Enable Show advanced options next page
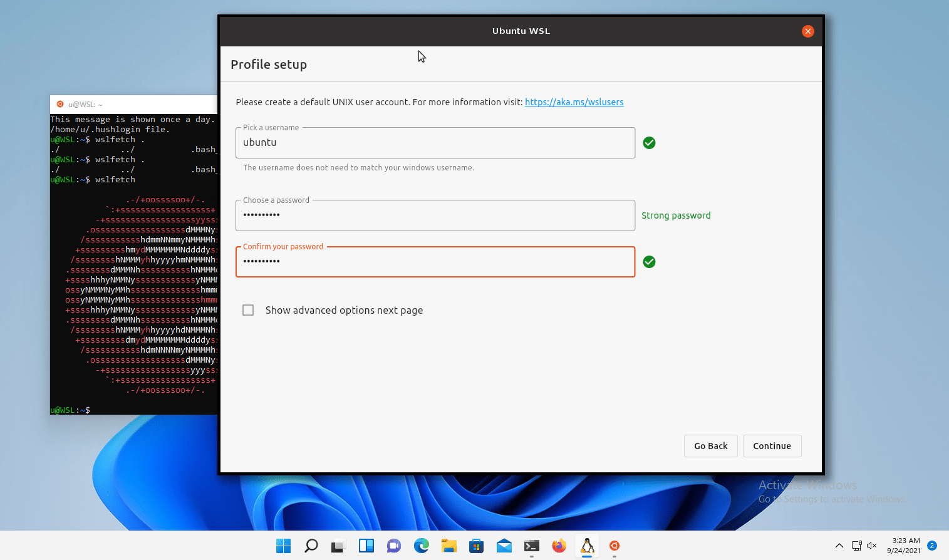 pyautogui.click(x=248, y=310)
